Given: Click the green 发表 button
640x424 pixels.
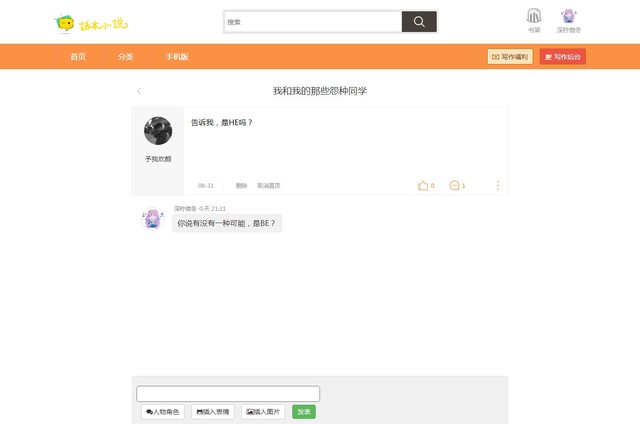Looking at the screenshot, I should (x=304, y=412).
